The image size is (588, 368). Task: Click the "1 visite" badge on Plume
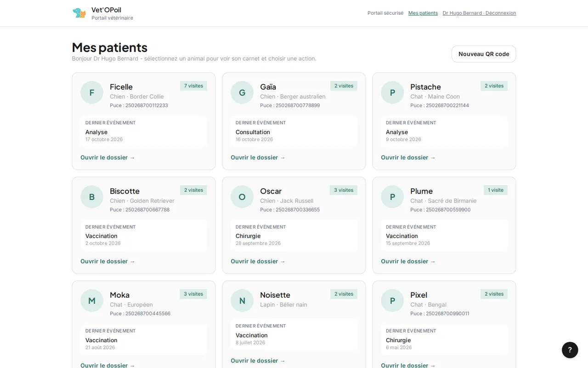(496, 190)
